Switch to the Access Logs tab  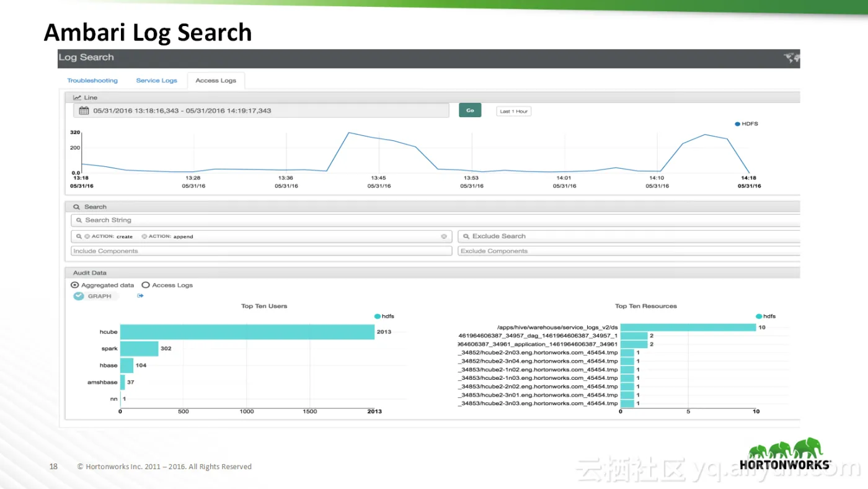[216, 81]
